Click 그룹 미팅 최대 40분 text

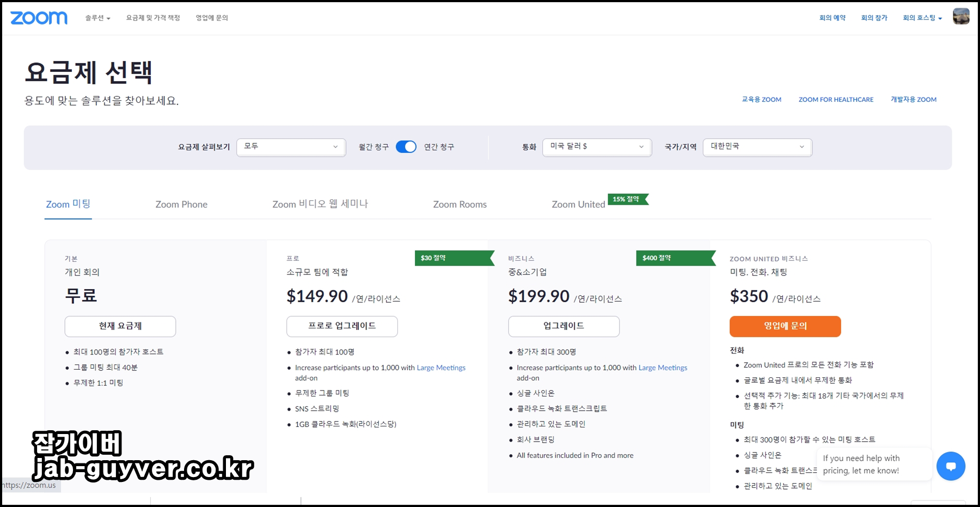tap(106, 368)
